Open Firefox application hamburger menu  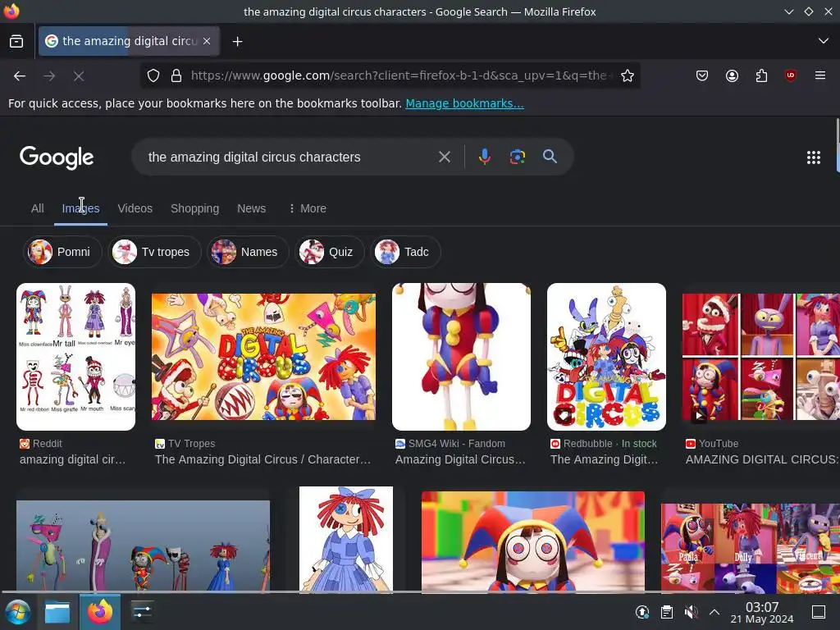click(820, 75)
